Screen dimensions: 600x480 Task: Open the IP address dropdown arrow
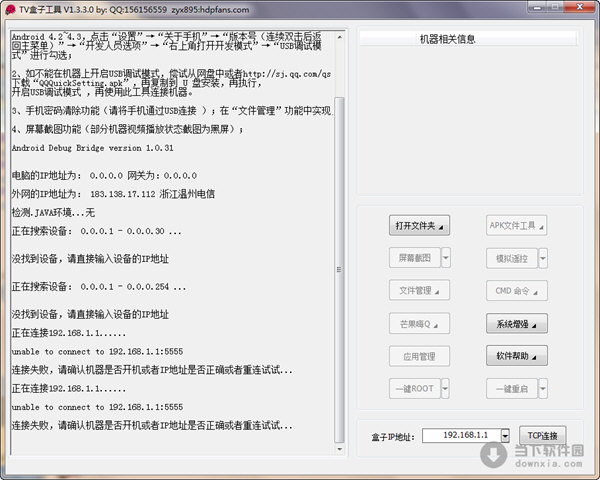[x=505, y=436]
